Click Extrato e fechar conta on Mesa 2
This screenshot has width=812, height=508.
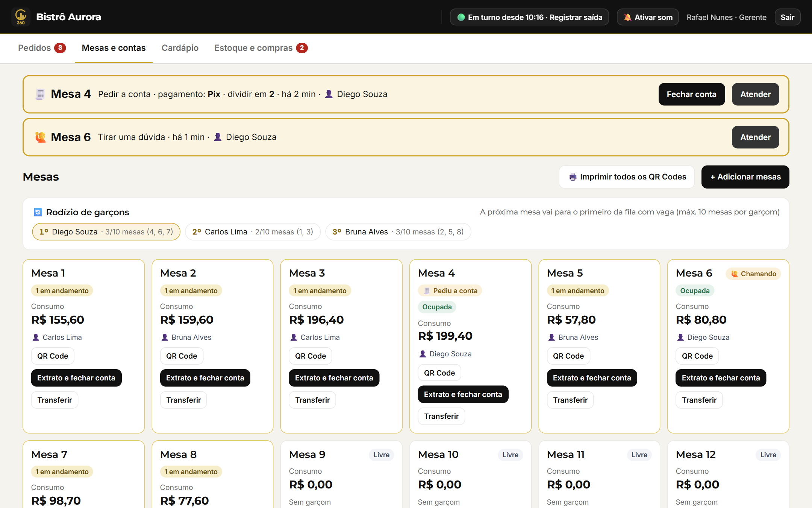pos(205,378)
